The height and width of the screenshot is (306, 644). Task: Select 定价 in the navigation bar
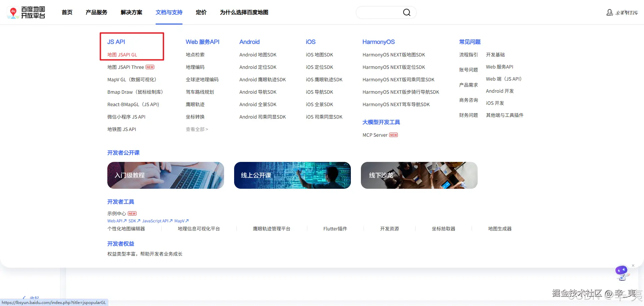tap(201, 12)
